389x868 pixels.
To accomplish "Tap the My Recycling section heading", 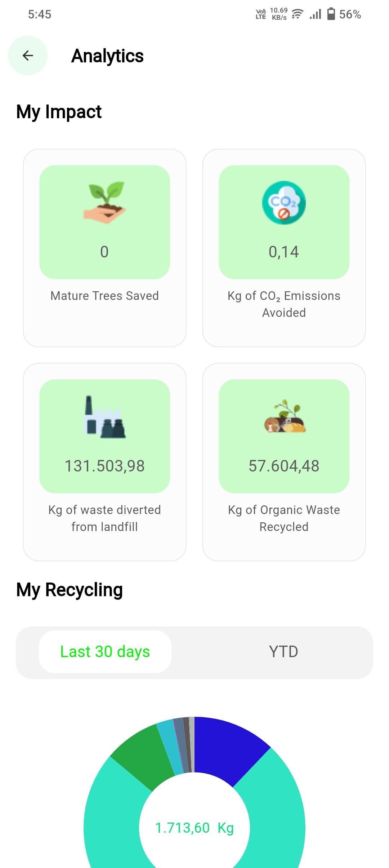I will (x=70, y=590).
